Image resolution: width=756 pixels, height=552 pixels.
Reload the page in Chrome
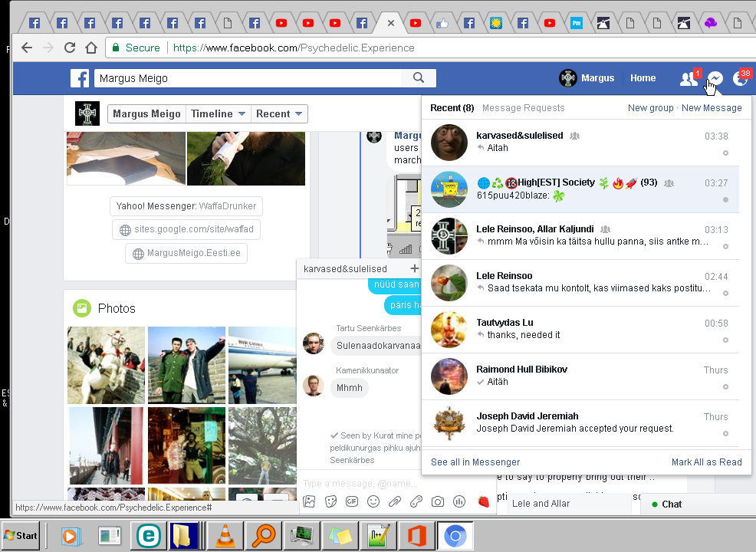pos(70,48)
